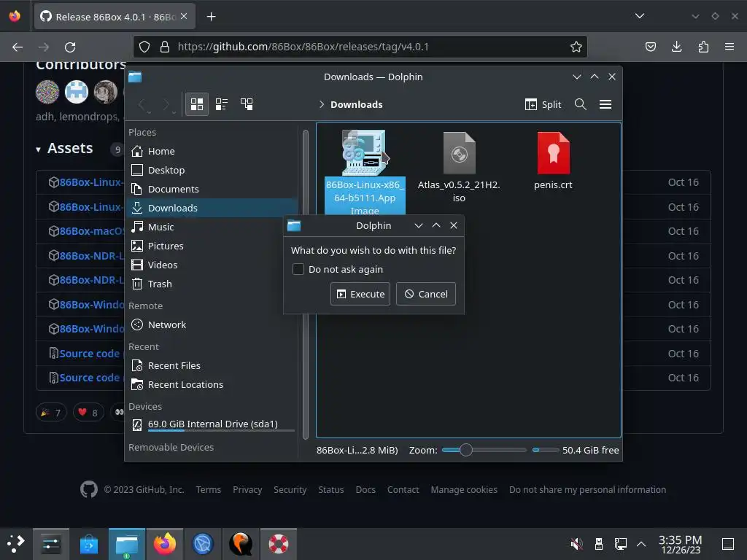Open Dolphin search magnifier
This screenshot has width=747, height=560.
[580, 104]
